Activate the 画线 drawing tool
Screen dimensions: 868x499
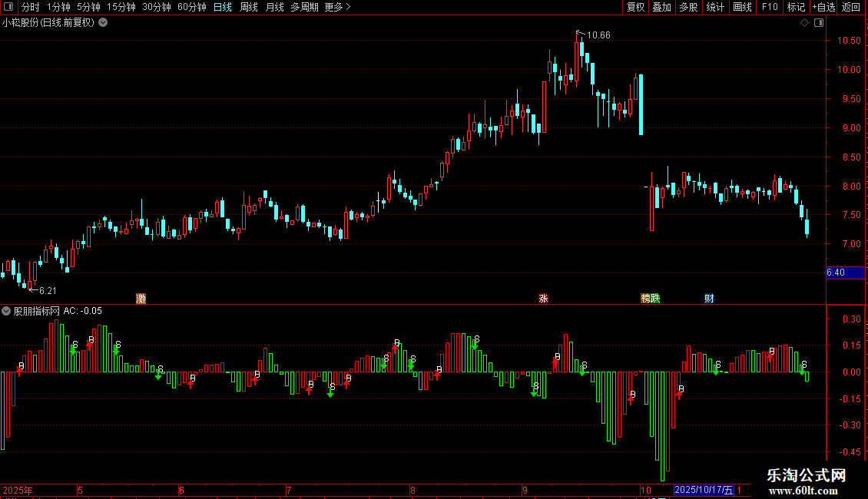(x=742, y=7)
